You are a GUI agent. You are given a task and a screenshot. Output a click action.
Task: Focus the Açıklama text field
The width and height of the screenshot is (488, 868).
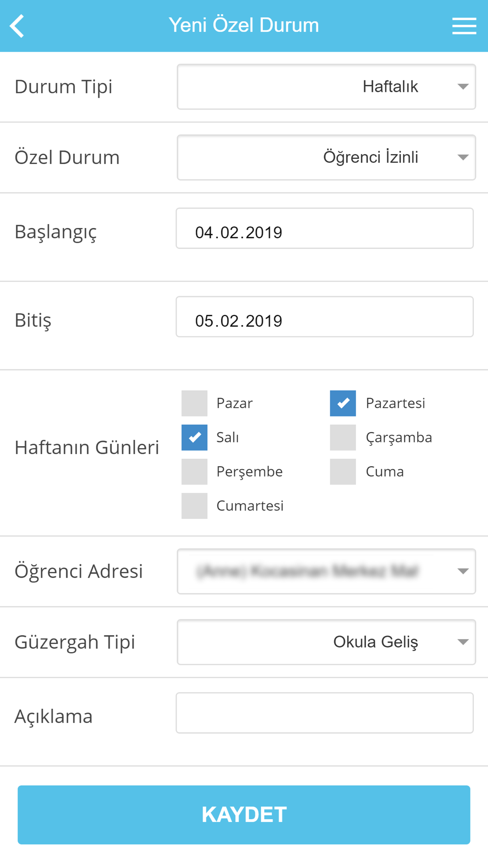coord(325,713)
